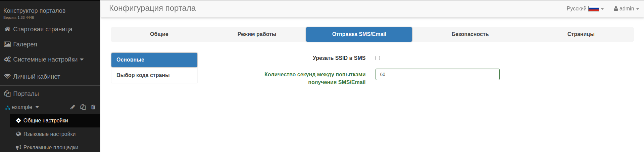Click the seconds between SMS attempts field

(x=437, y=74)
